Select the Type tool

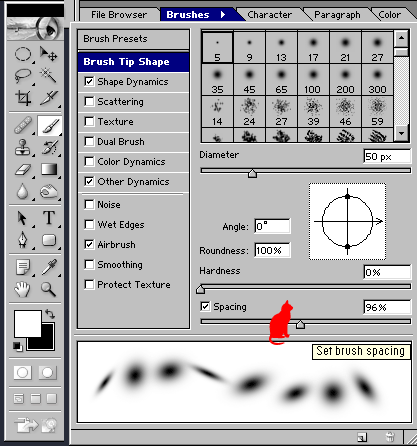(49, 218)
